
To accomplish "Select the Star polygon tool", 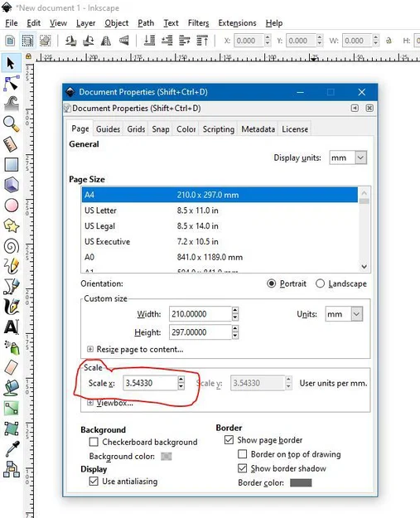I will click(12, 226).
